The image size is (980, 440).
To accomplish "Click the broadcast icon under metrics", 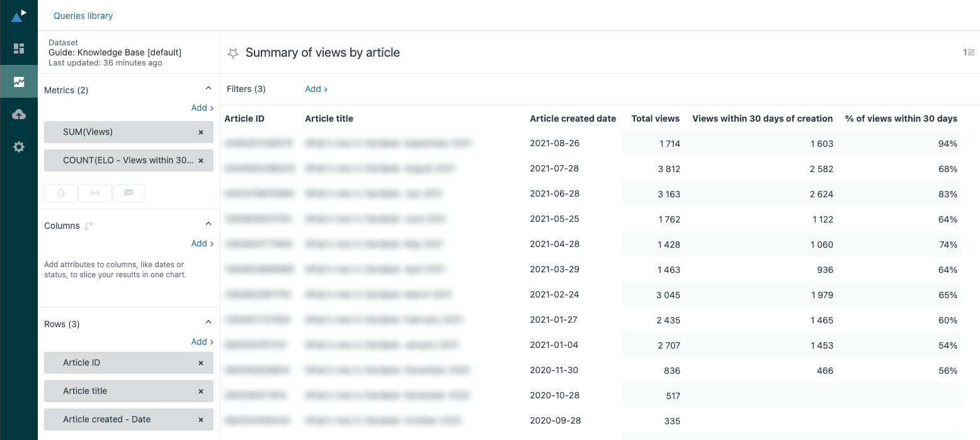I will pos(94,193).
